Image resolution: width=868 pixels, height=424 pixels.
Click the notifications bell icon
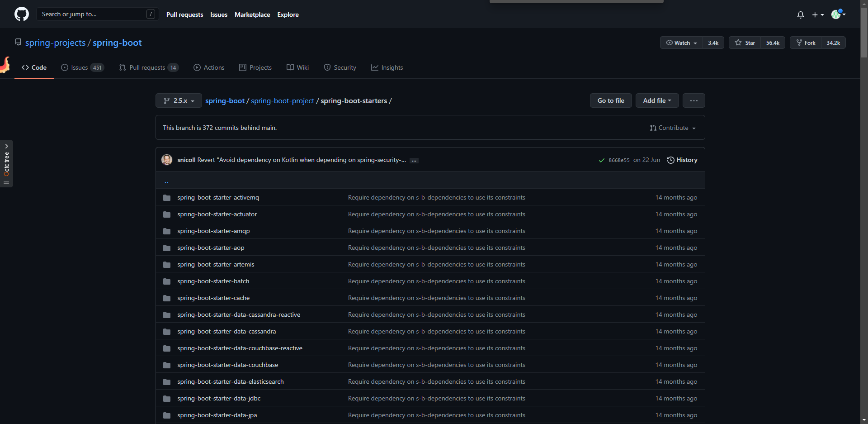801,14
